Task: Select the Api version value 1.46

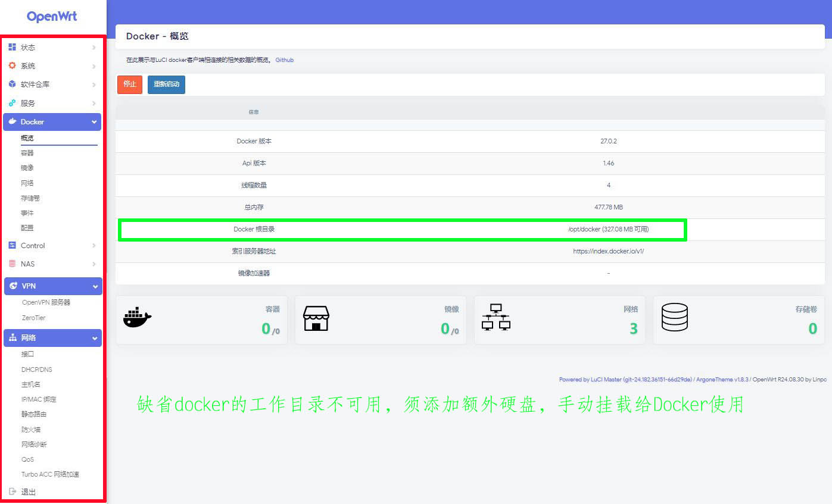Action: [609, 163]
